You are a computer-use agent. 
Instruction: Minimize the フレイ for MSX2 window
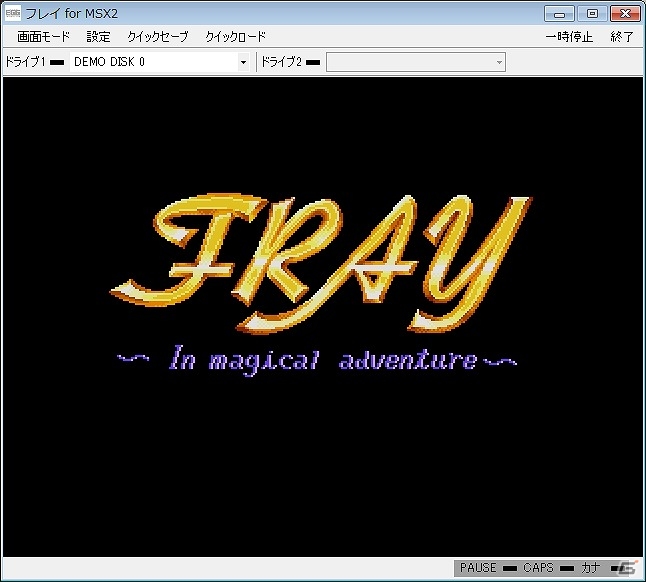coord(559,14)
